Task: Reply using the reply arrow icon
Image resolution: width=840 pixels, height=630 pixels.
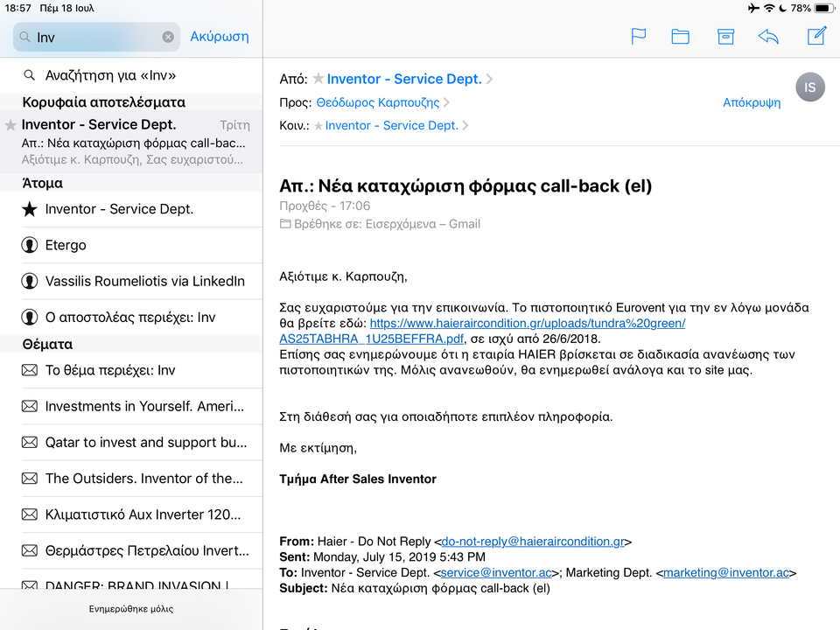Action: coord(768,37)
